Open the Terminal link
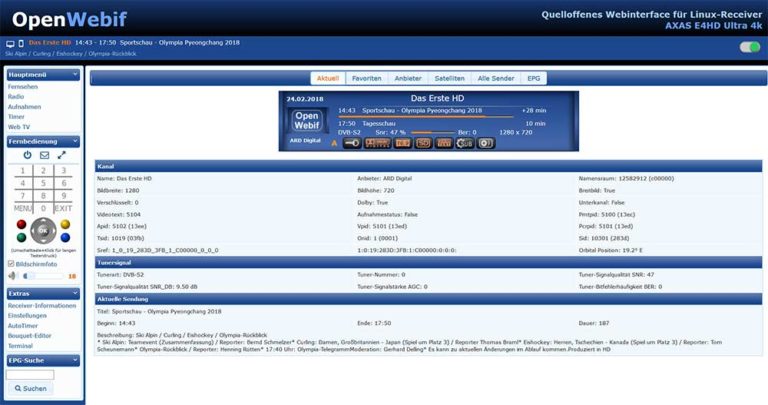The image size is (768, 405). point(20,346)
